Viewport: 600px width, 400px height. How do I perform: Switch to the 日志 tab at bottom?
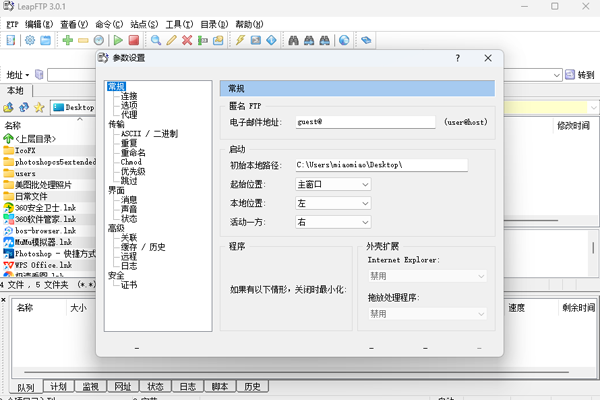pos(186,387)
